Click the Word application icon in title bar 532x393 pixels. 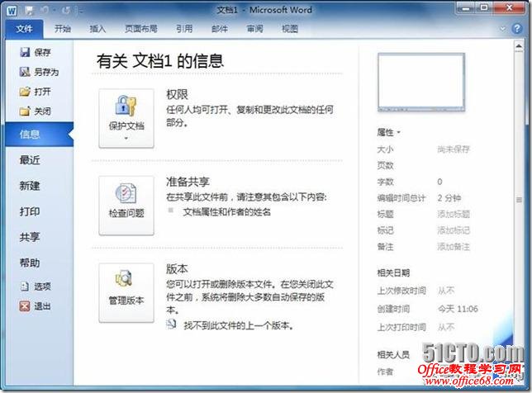[x=12, y=11]
